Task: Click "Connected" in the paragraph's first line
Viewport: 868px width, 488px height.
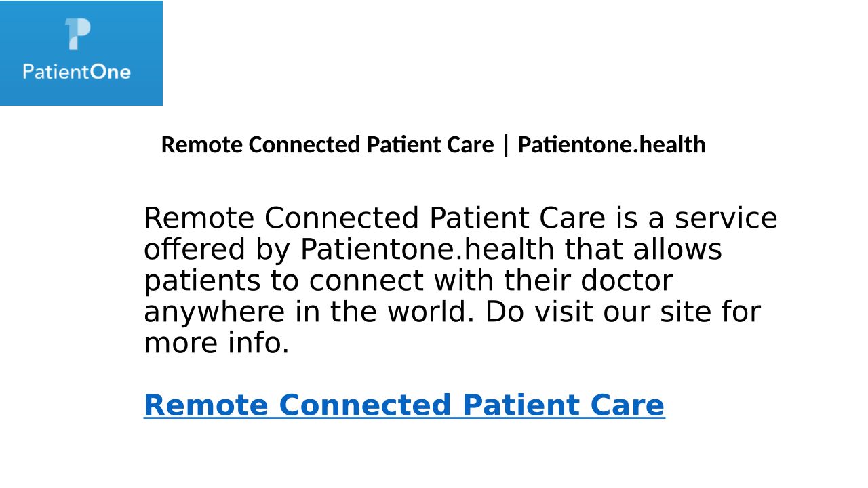Action: click(342, 219)
